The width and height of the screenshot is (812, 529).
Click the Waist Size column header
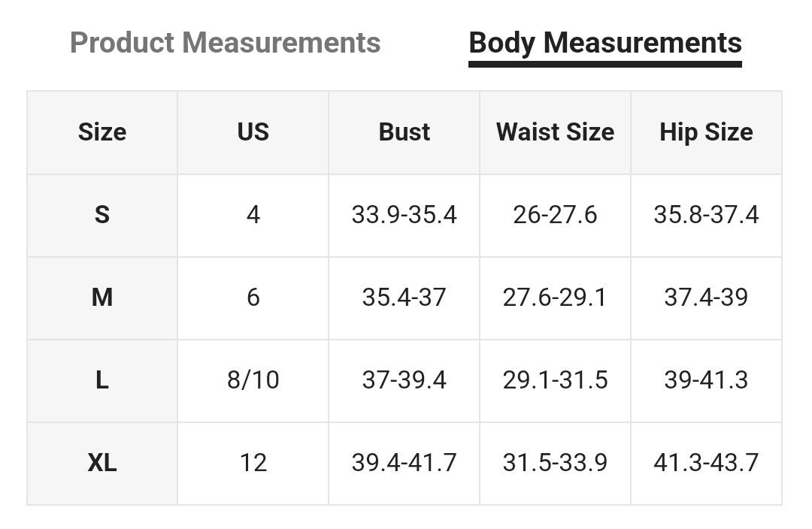coord(555,132)
